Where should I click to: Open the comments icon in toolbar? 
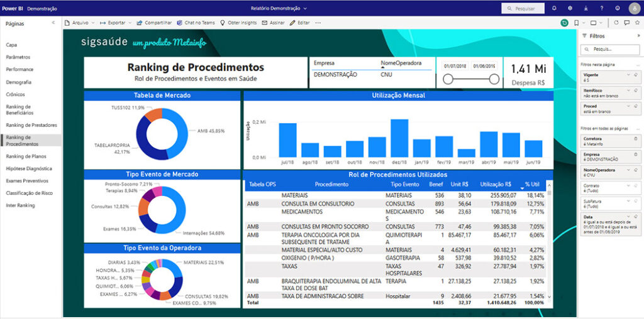coord(625,23)
